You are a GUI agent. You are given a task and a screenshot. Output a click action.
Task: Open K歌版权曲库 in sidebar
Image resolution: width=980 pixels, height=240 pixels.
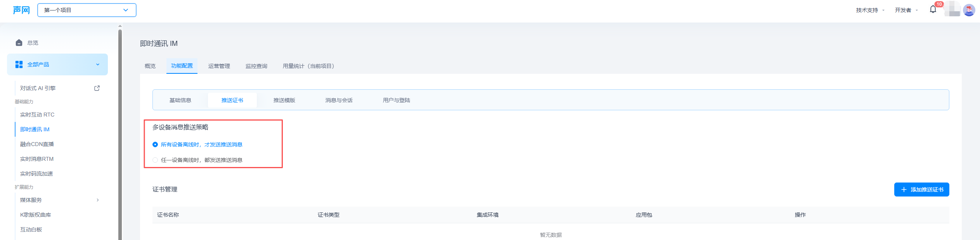[36, 215]
